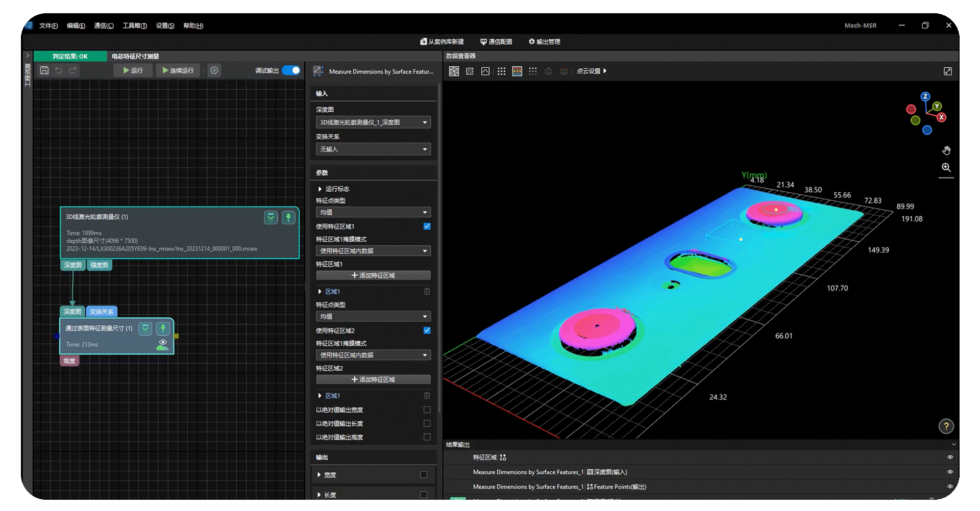Screen dimensions: 980x511
Task: Open the help question mark button
Action: 946,426
